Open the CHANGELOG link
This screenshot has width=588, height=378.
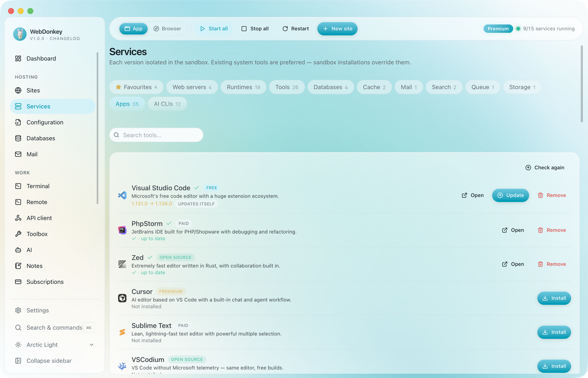(x=65, y=39)
